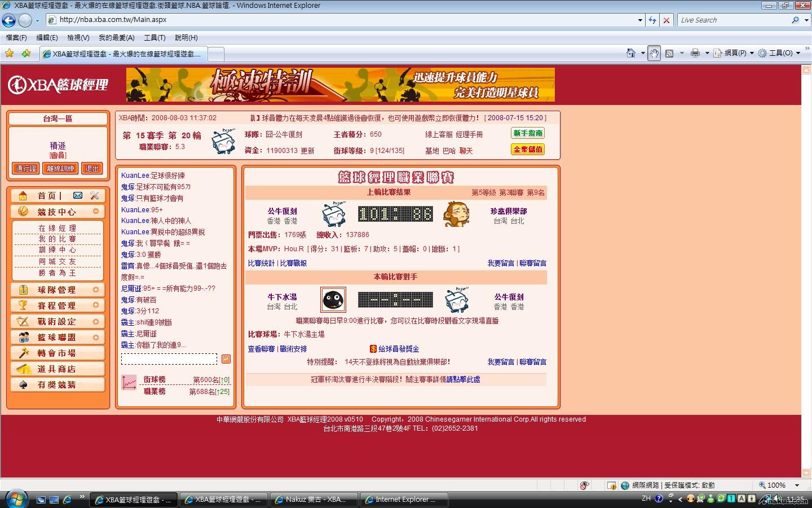This screenshot has height=508, width=812.
Task: Click the gold coin icon for 給球員發獎金
Action: (373, 349)
